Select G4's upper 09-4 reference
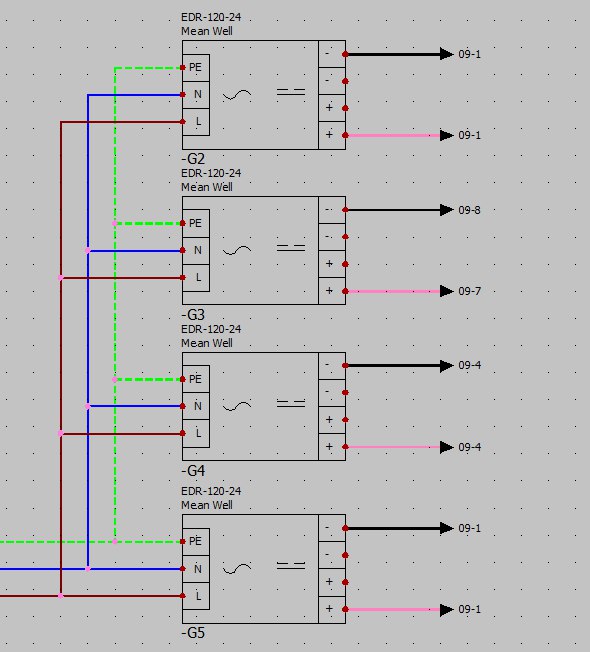 click(469, 365)
